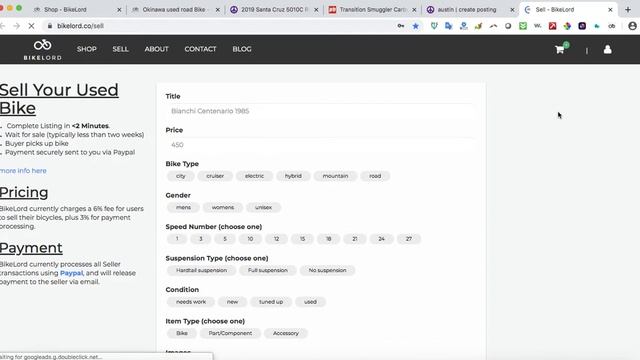This screenshot has width=640, height=360.
Task: Open CONTACT in the navigation bar
Action: (200, 49)
